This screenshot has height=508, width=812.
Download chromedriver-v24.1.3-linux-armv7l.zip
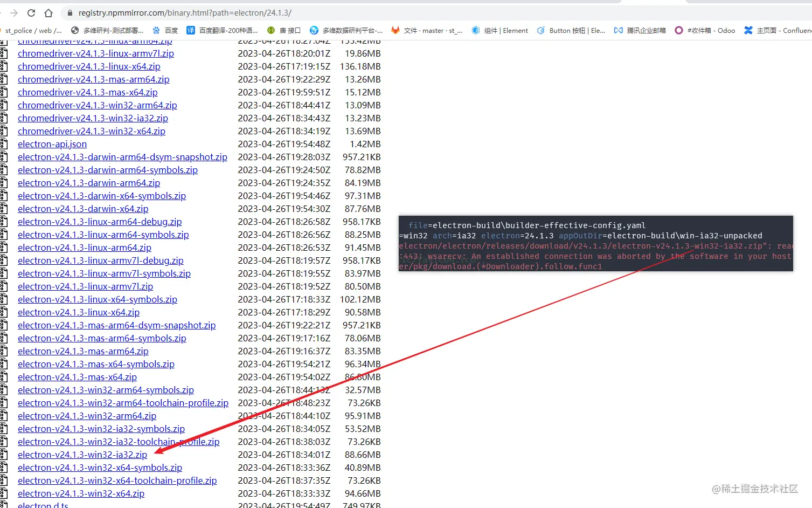(96, 53)
